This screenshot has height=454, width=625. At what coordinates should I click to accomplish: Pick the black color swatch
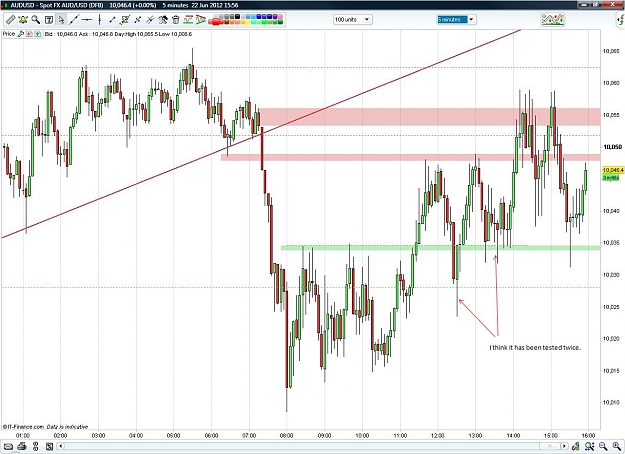click(x=237, y=17)
